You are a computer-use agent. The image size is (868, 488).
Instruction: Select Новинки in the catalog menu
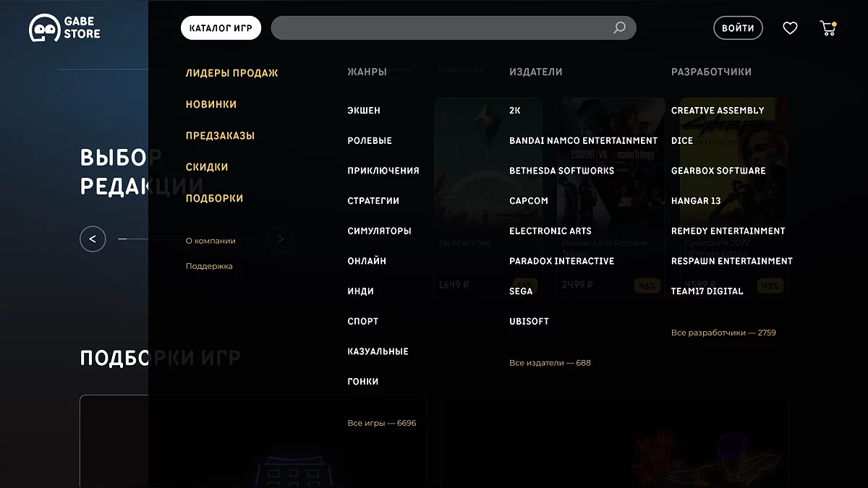pos(211,104)
